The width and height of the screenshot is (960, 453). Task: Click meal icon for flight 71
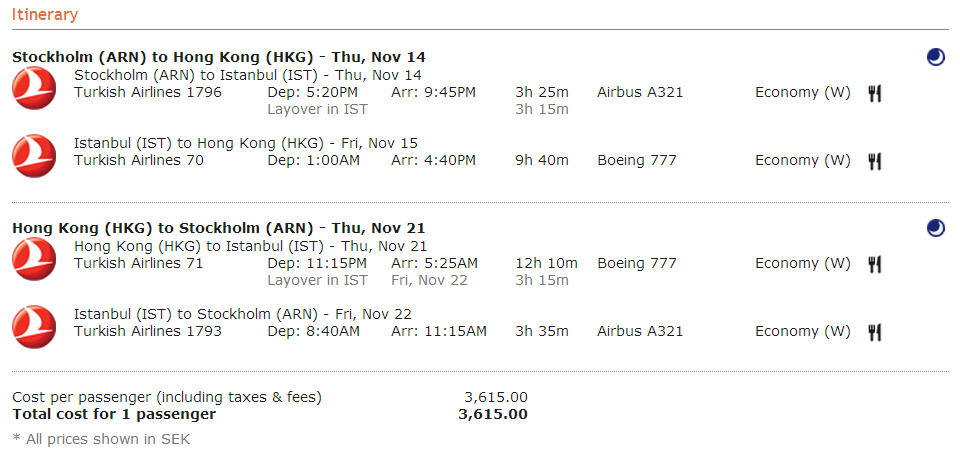[x=875, y=265]
